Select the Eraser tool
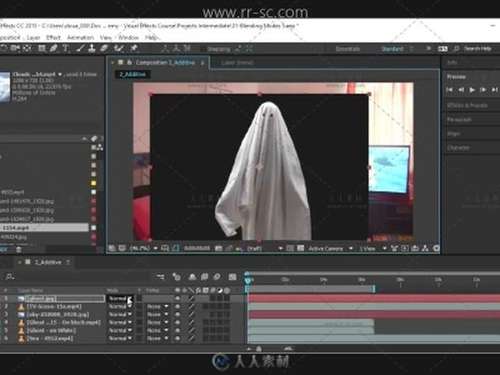Screen dimensions: 500x375 (104, 48)
